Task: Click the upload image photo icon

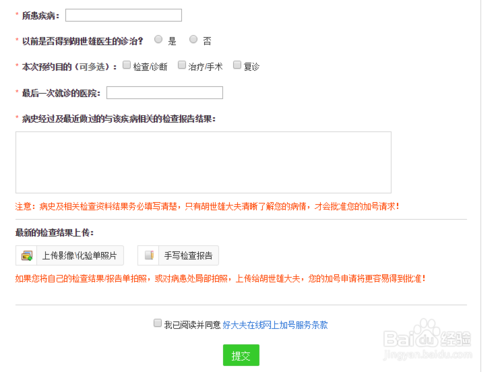Action: tap(26, 256)
